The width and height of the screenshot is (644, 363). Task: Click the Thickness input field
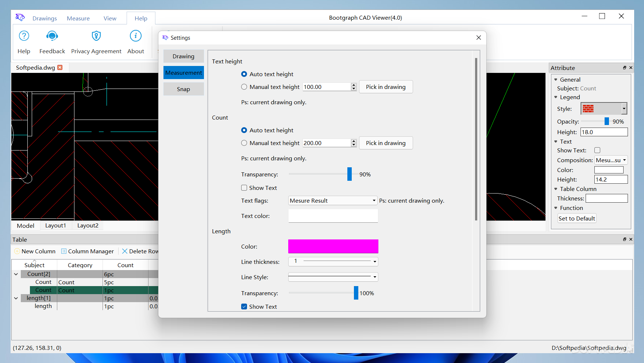(607, 198)
